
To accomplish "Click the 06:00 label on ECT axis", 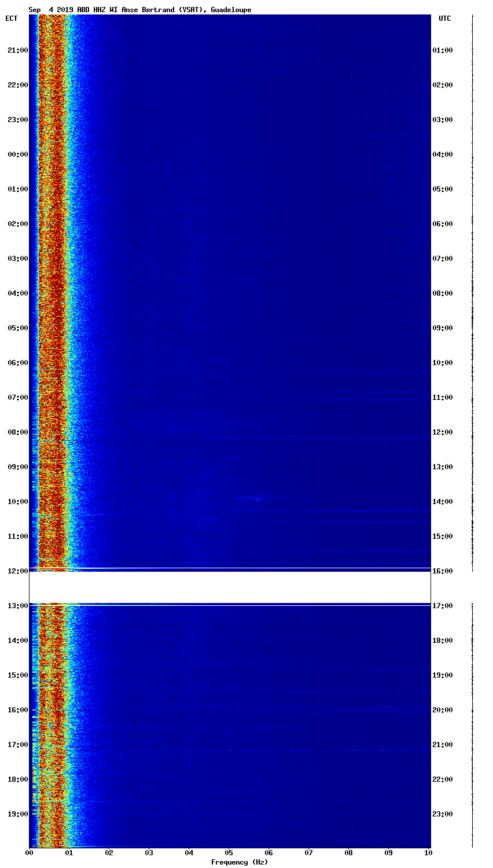I will pos(17,363).
